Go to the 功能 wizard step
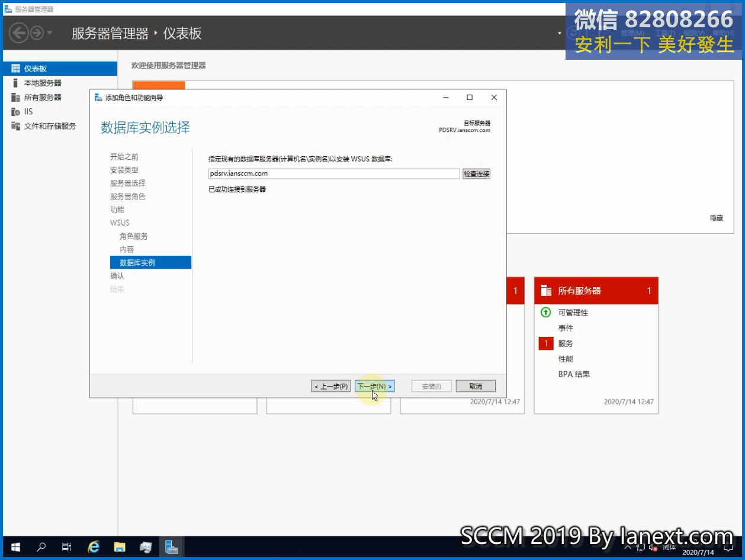 (x=117, y=210)
